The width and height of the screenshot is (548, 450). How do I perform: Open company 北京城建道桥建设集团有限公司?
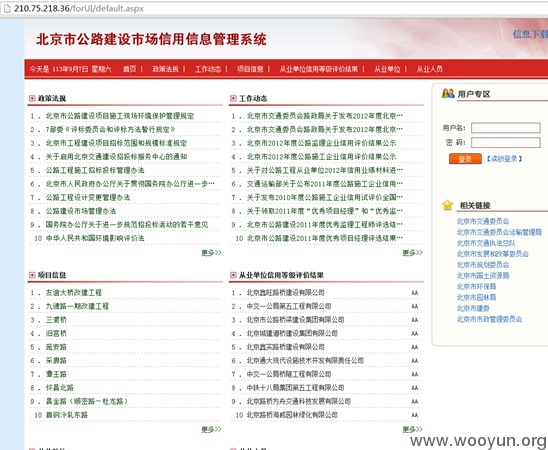pos(292,334)
